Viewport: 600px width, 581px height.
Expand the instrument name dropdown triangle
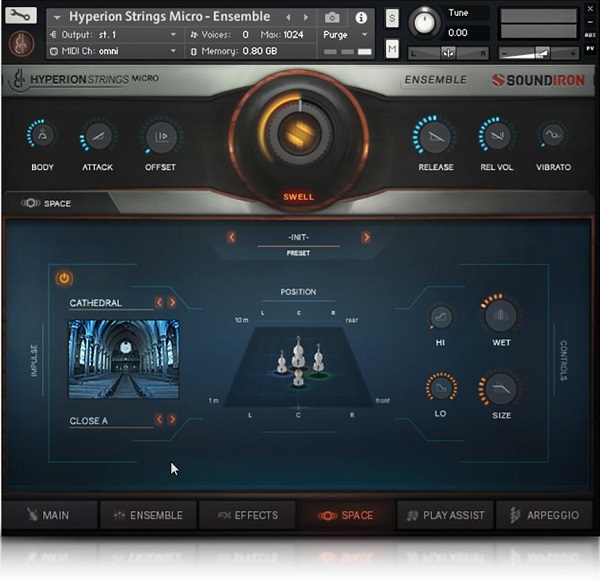coord(57,18)
